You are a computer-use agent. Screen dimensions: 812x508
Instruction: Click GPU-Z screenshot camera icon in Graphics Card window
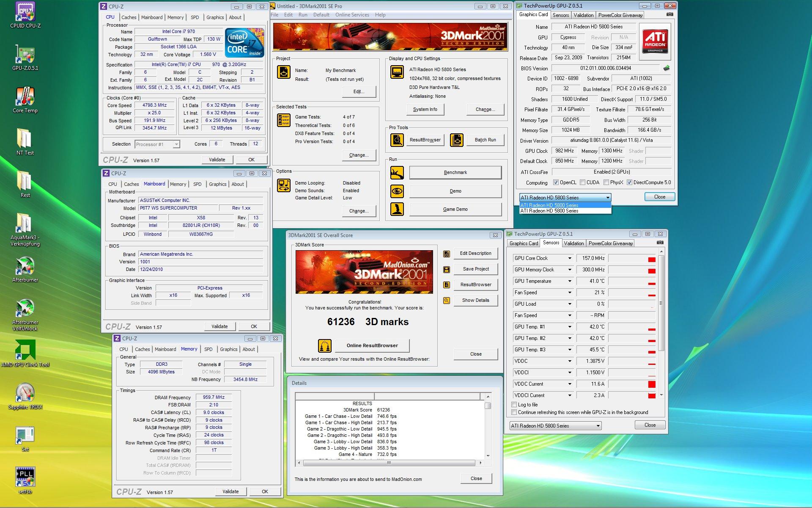point(669,14)
